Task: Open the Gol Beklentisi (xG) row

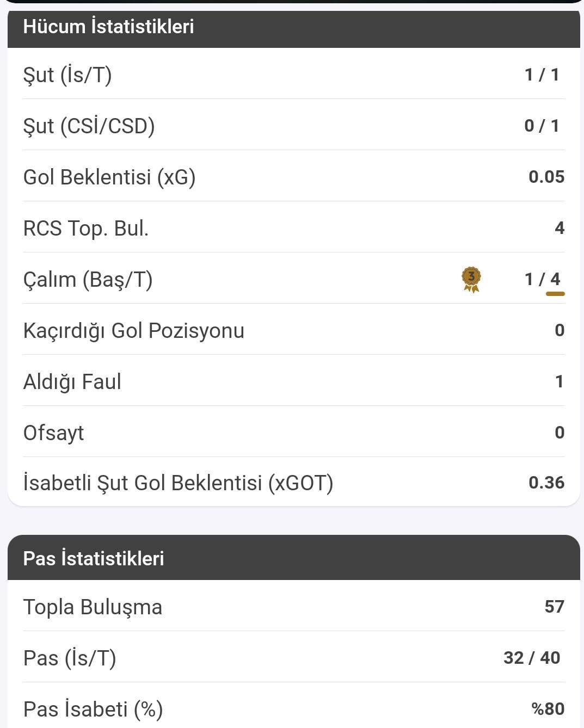Action: pos(294,176)
